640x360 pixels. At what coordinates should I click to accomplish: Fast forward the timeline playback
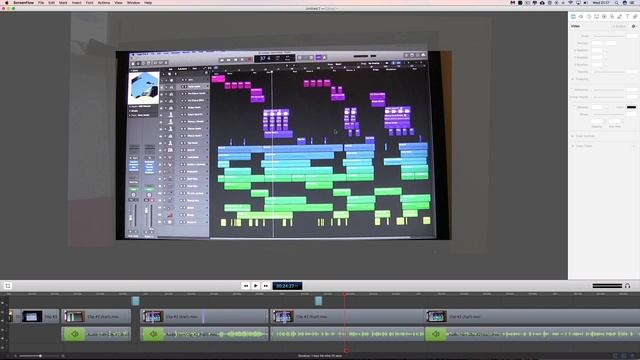click(265, 286)
